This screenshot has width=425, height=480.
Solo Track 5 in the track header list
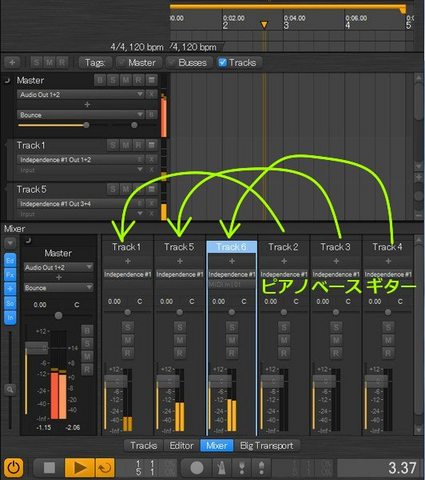coord(113,189)
